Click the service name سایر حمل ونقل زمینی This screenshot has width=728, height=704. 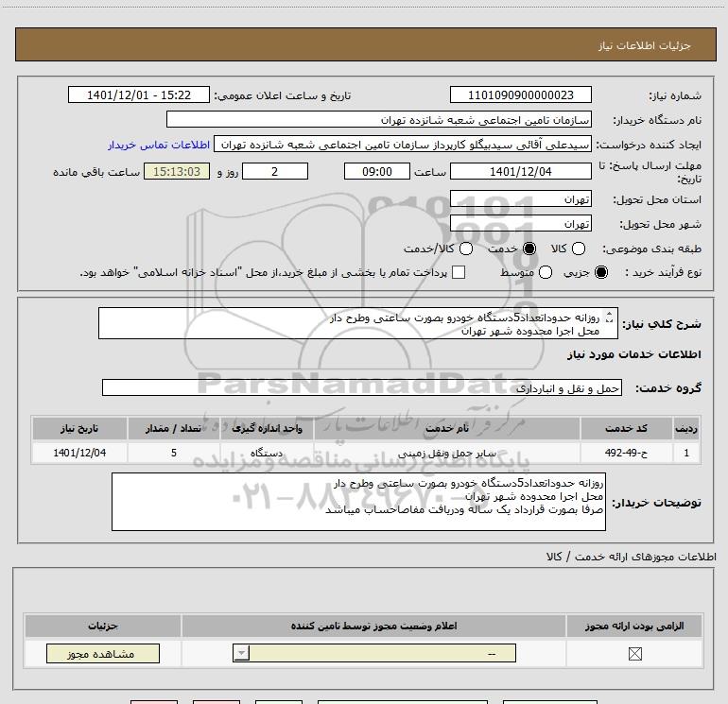tap(446, 453)
